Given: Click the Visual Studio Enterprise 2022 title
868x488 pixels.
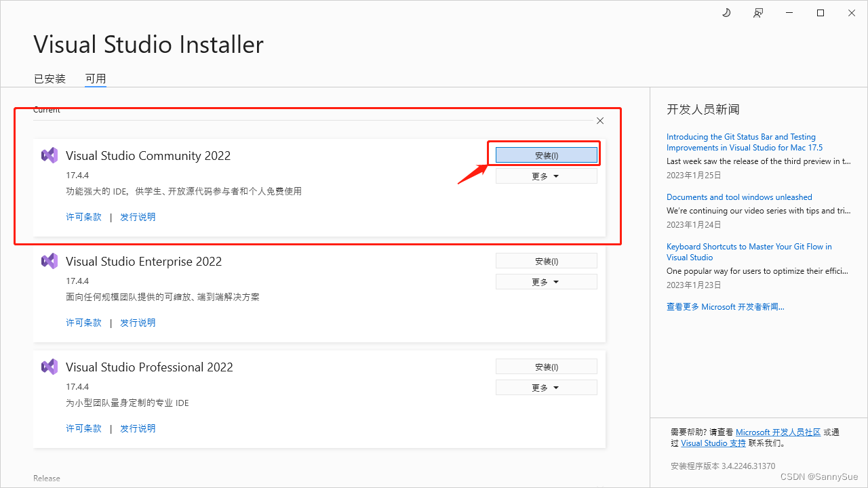Looking at the screenshot, I should pyautogui.click(x=144, y=262).
